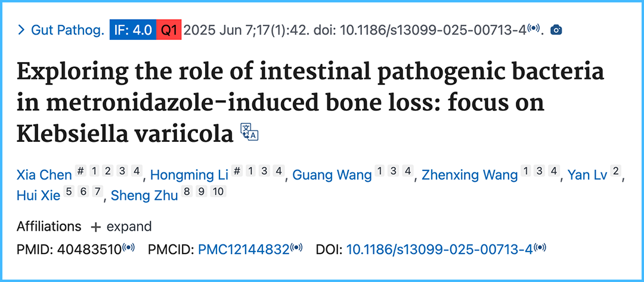Image resolution: width=644 pixels, height=282 pixels.
Task: Click the signal icon beside PMC12144832
Action: click(x=297, y=248)
